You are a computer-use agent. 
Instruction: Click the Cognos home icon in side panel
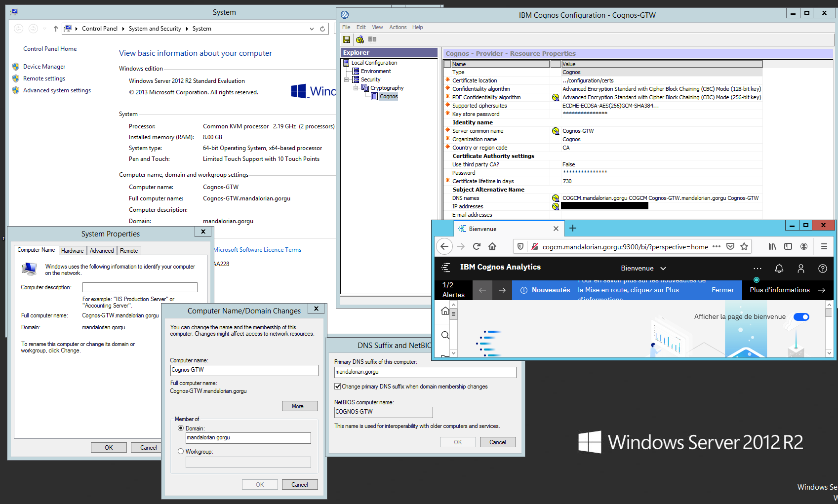(445, 311)
